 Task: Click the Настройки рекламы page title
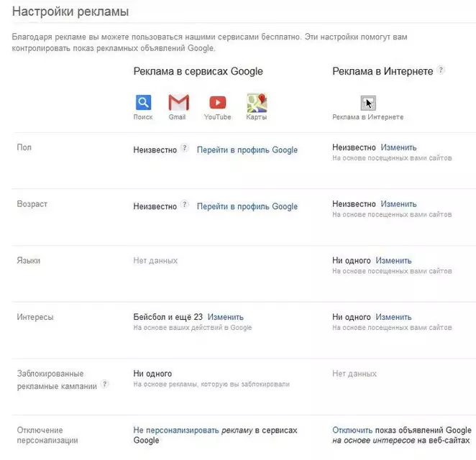(70, 11)
